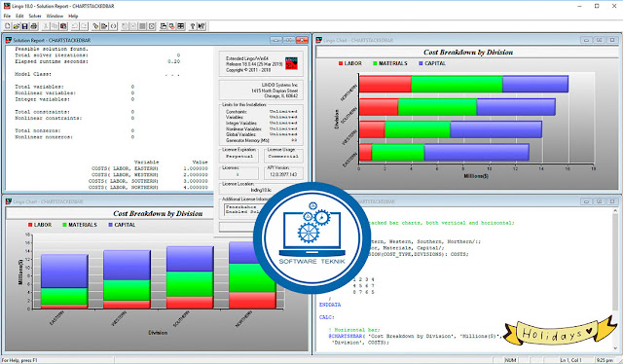The image size is (623, 364).
Task: Click green MATERIALS swatch in horizontal chart legend
Action: [375, 63]
